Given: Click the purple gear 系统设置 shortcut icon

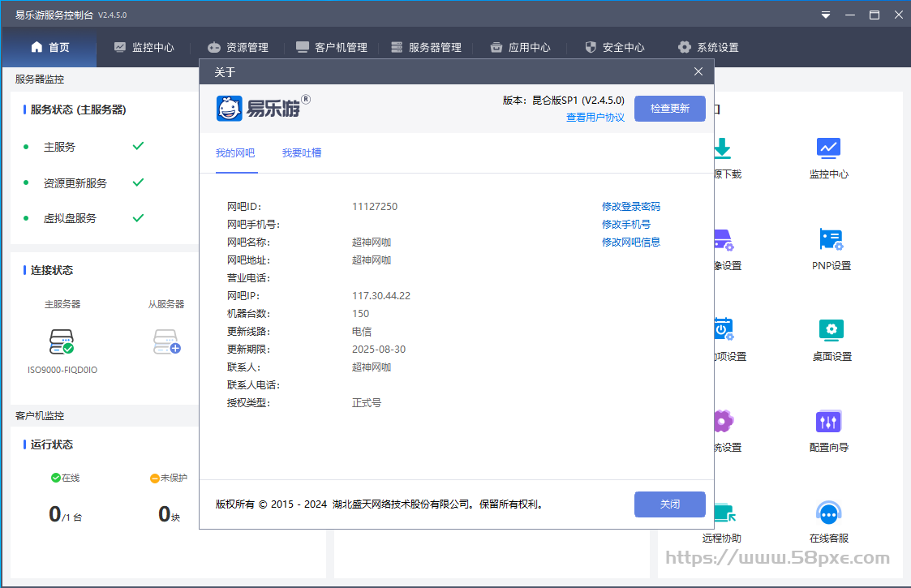Looking at the screenshot, I should tap(724, 421).
